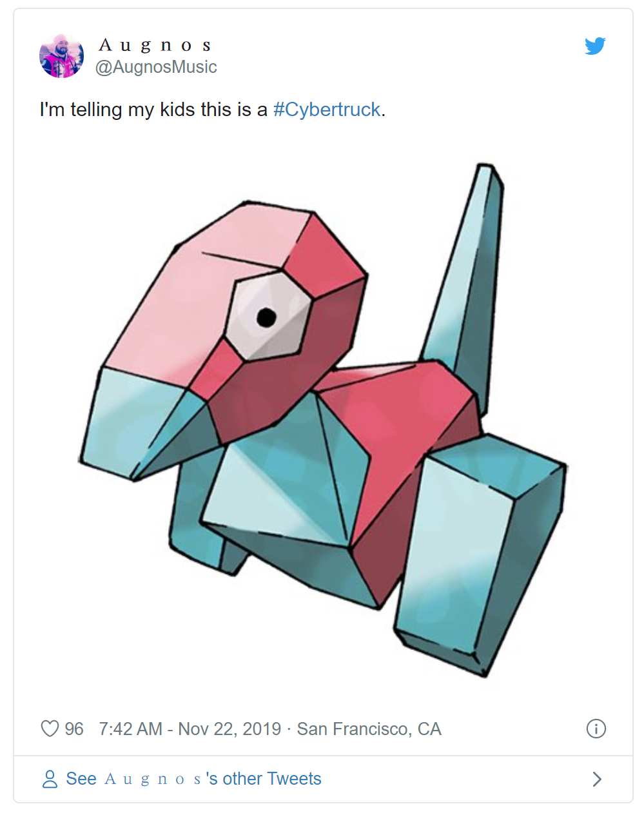This screenshot has width=644, height=815.
Task: Open See Augnos's other Tweets link
Action: (x=193, y=779)
